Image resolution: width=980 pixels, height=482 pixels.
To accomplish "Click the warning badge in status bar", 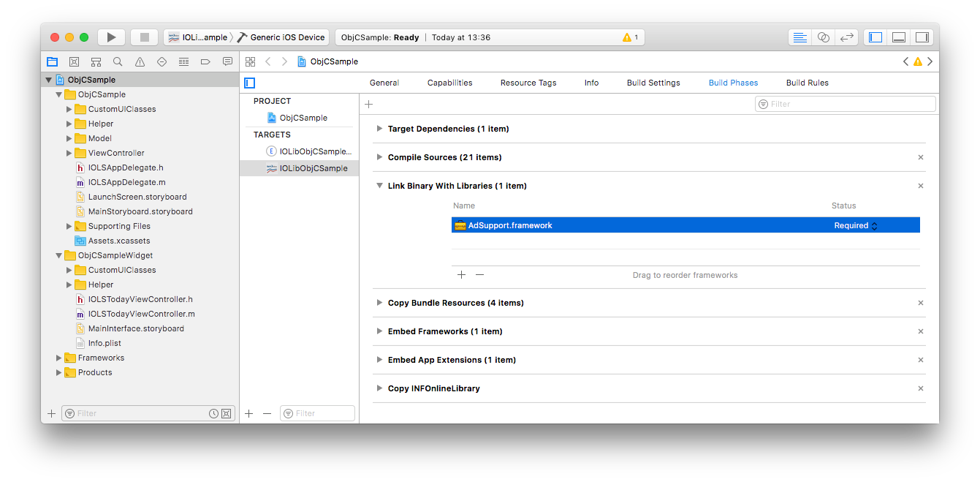I will (630, 37).
